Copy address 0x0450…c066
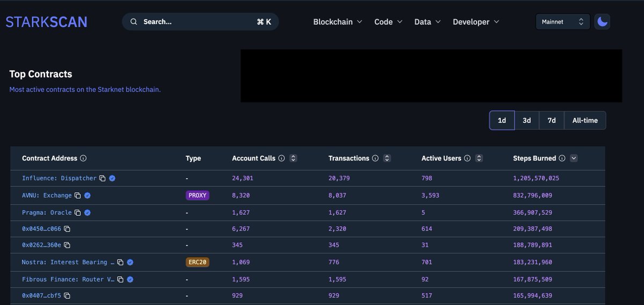The width and height of the screenshot is (644, 305). tap(67, 229)
